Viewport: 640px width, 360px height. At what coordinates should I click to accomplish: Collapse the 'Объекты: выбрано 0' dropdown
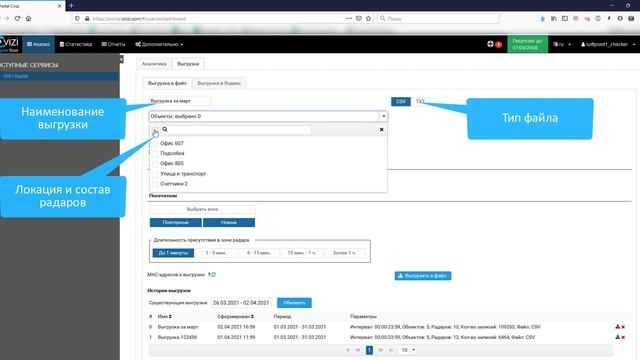(384, 116)
